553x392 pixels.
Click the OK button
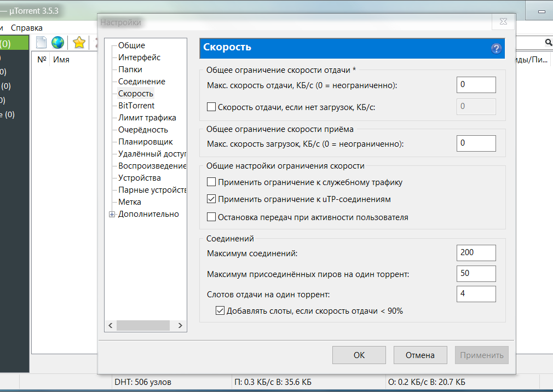pos(359,355)
